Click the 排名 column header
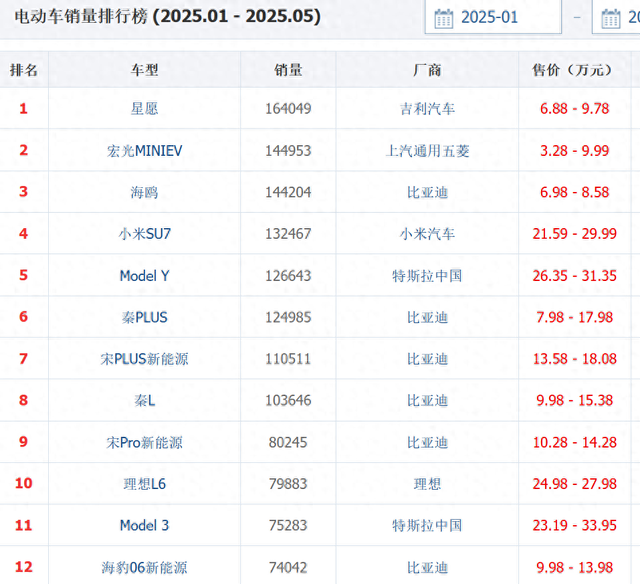The image size is (640, 584). click(x=24, y=70)
